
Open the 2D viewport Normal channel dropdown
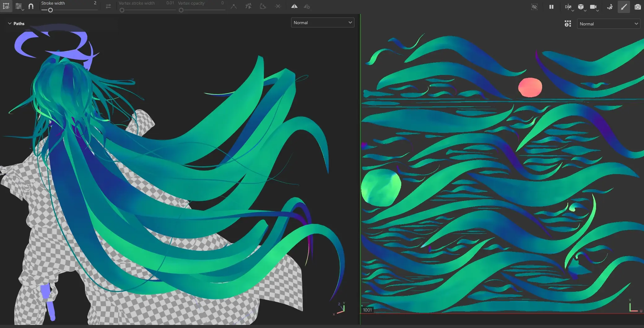(608, 24)
